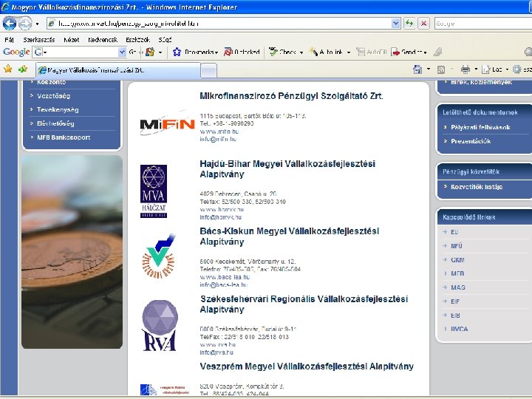Screen dimensions: 532x399
Task: Expand the Google toolbar search dropdown
Action: click(x=122, y=52)
